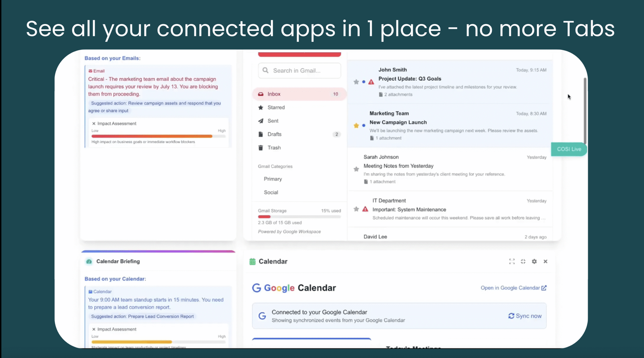Click the Google Calendar logo heading
Image resolution: width=644 pixels, height=358 pixels.
coord(294,288)
